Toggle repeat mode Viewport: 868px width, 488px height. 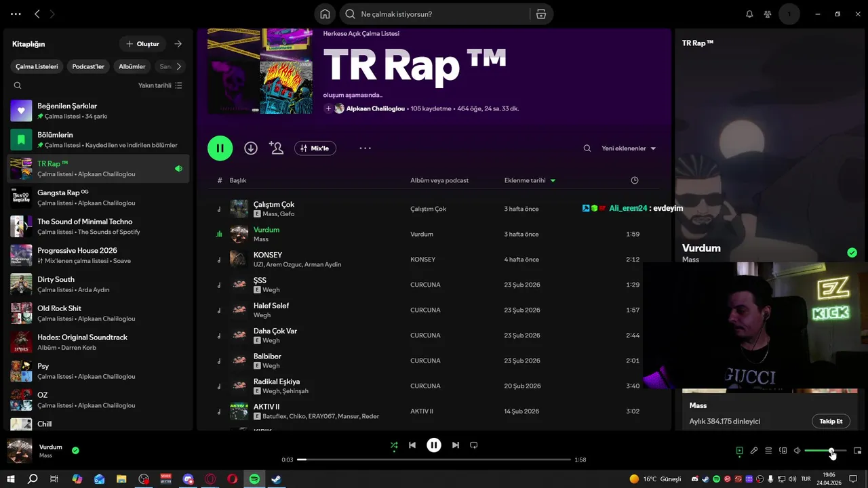pyautogui.click(x=474, y=445)
